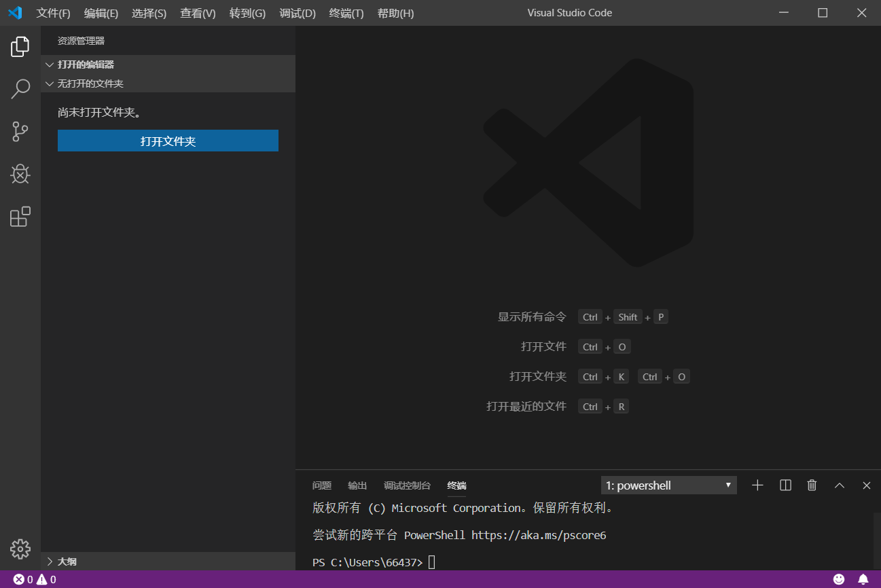Open the 文件(F) menu

pos(53,13)
